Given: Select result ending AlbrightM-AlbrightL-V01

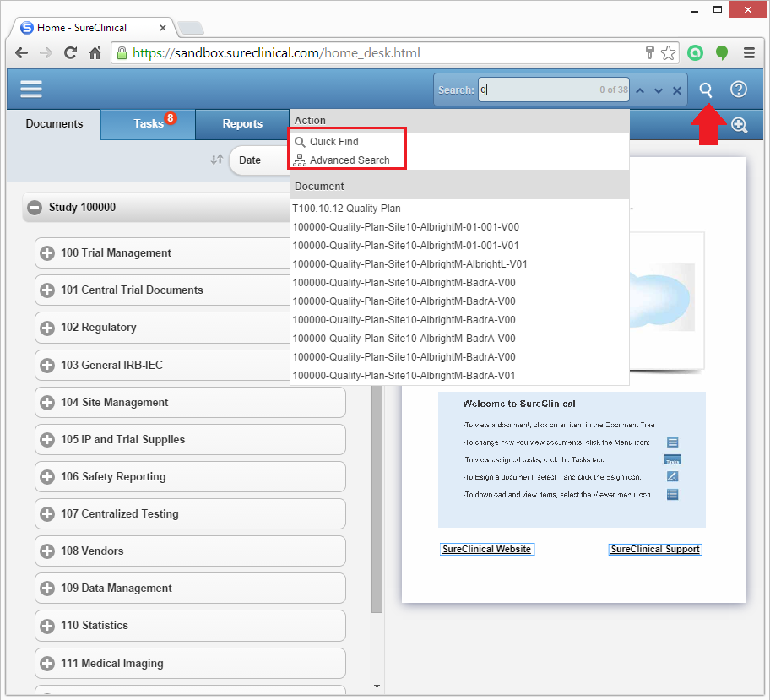Looking at the screenshot, I should point(459,264).
